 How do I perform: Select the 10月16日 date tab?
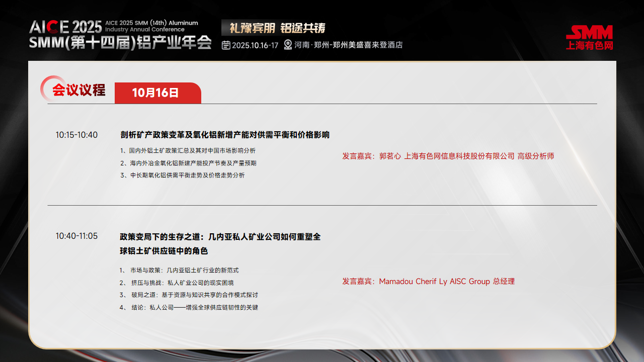click(157, 93)
